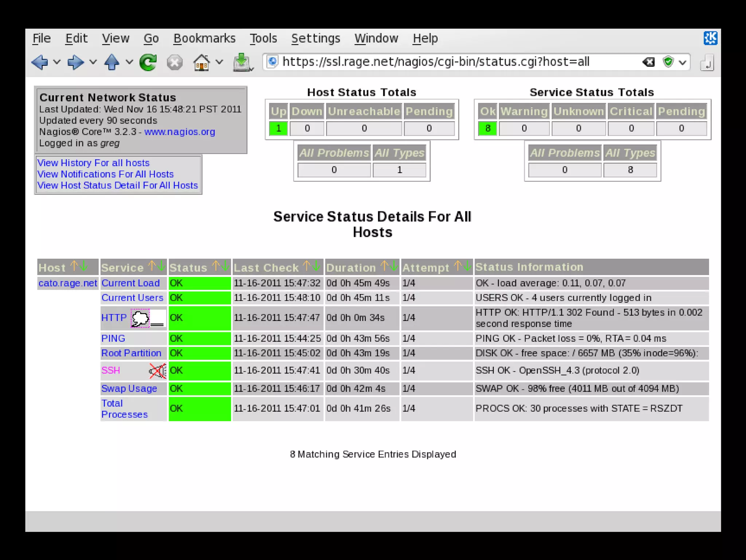Image resolution: width=746 pixels, height=560 pixels.
Task: Reload the page with the green refresh icon
Action: pyautogui.click(x=148, y=62)
